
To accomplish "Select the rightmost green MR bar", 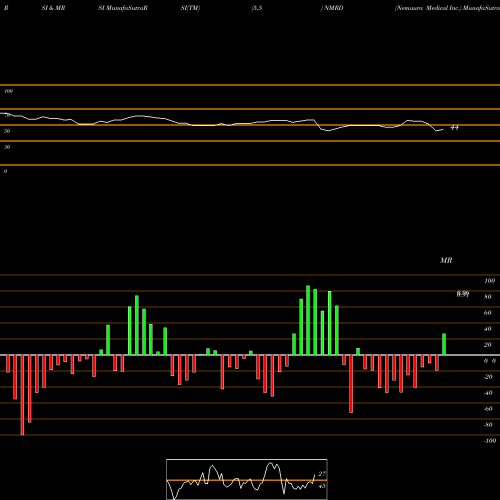I will [x=444, y=344].
